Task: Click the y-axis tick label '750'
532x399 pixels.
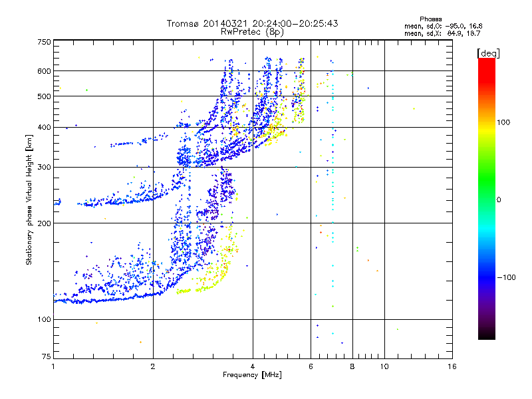Action: 45,42
